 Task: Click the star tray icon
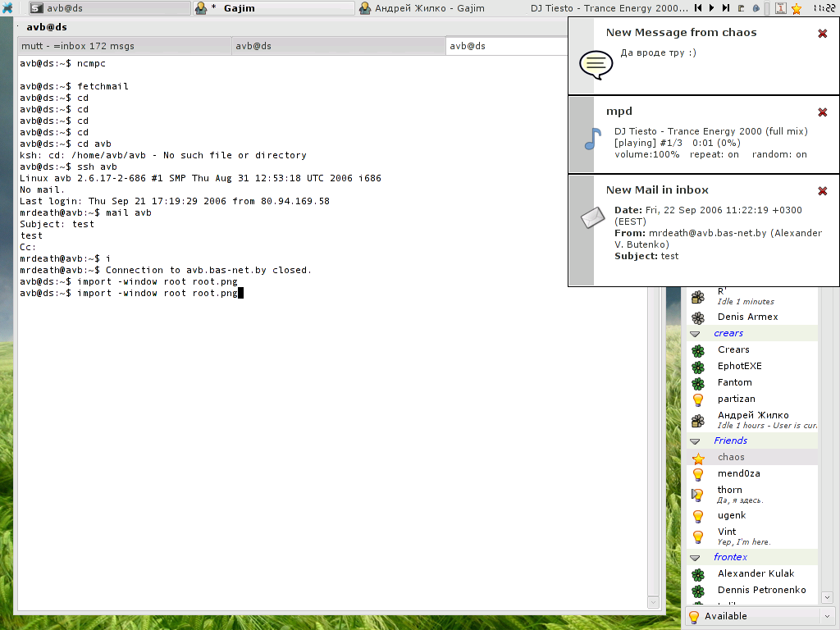pyautogui.click(x=796, y=9)
